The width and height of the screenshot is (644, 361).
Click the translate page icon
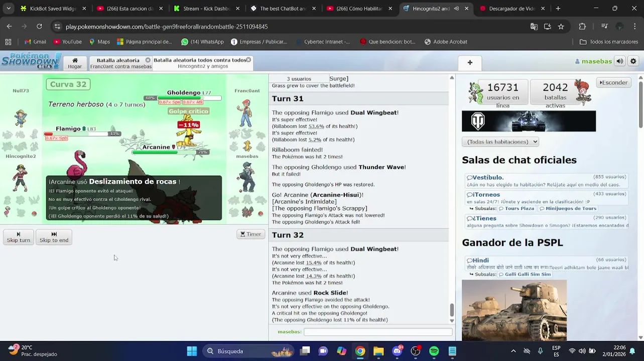coord(534,27)
